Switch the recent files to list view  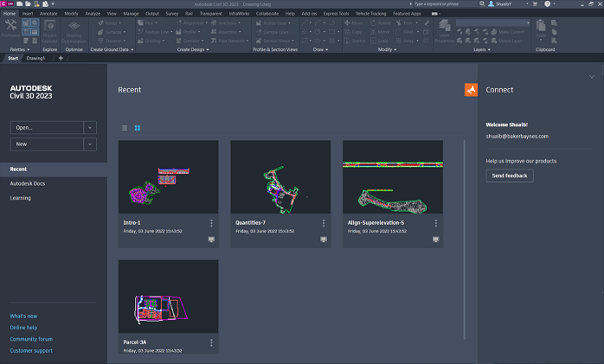[x=125, y=128]
